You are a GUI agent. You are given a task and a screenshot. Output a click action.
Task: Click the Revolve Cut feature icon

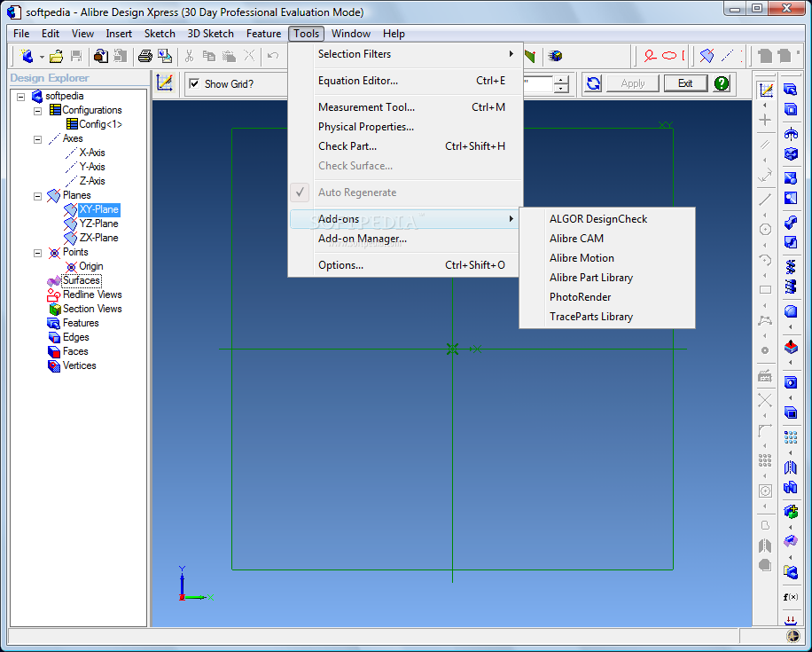(790, 154)
